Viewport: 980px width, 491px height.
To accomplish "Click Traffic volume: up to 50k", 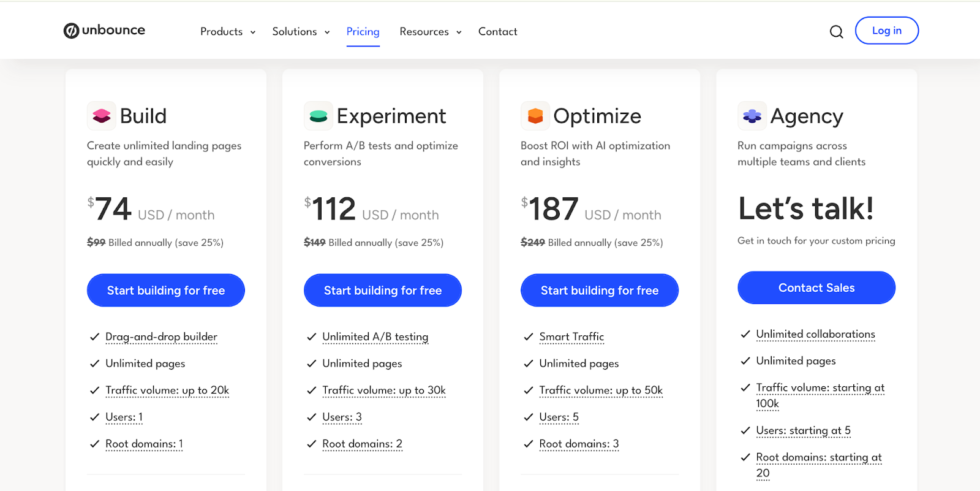I will 601,390.
